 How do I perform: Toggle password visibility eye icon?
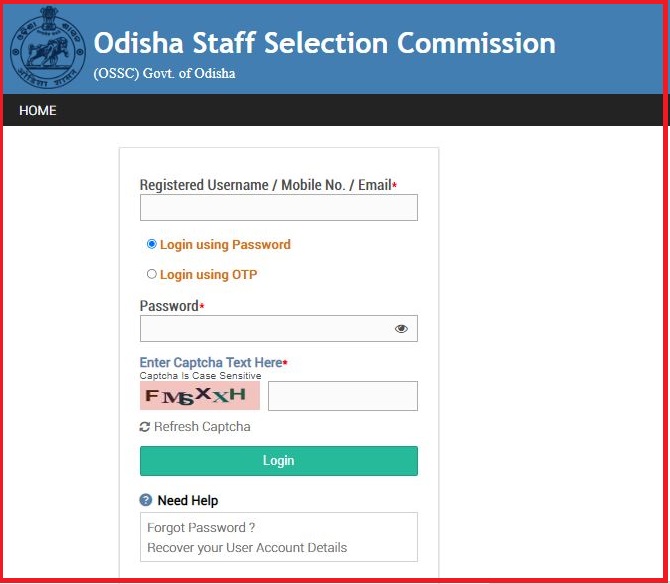(x=401, y=329)
